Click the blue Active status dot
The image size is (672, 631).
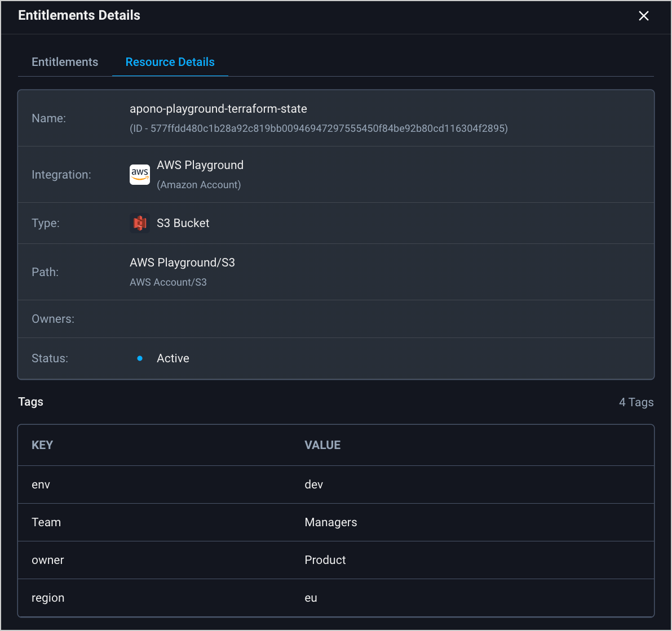(x=140, y=358)
